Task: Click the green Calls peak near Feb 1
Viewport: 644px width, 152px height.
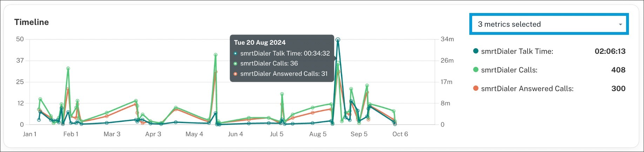Action: (68, 69)
